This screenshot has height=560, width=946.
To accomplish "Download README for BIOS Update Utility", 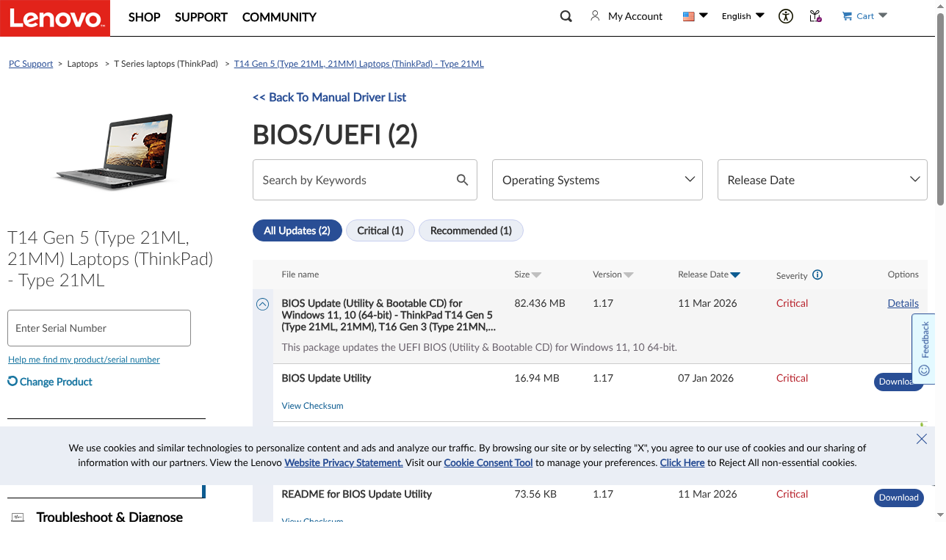I will [898, 498].
